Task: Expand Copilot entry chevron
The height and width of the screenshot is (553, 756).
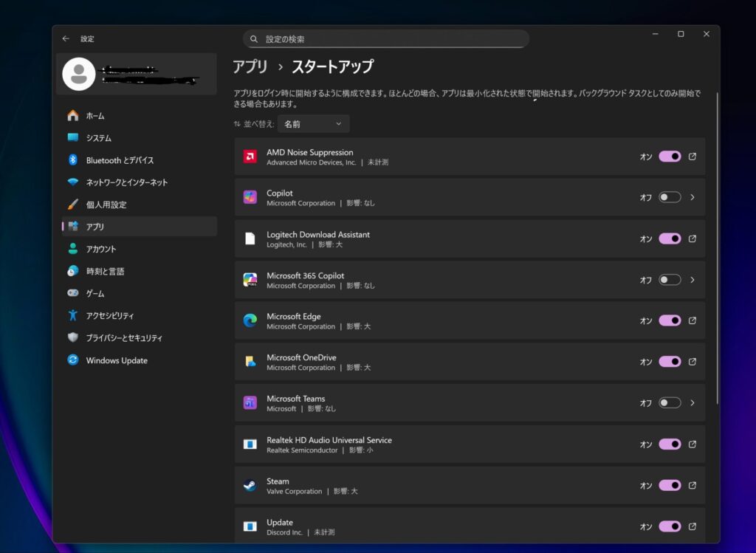Action: coord(692,197)
